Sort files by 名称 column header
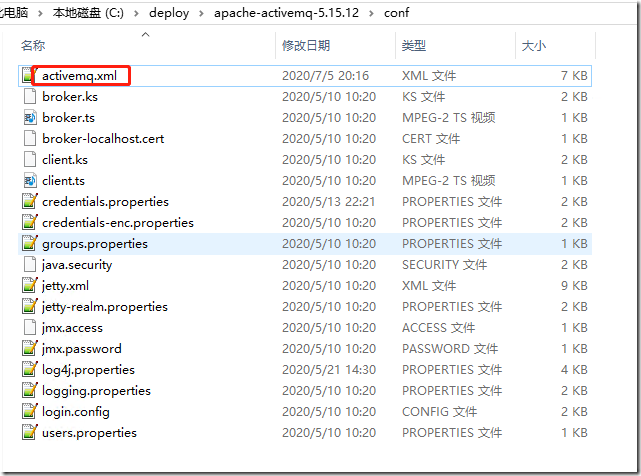Image resolution: width=641 pixels, height=476 pixels. [33, 45]
